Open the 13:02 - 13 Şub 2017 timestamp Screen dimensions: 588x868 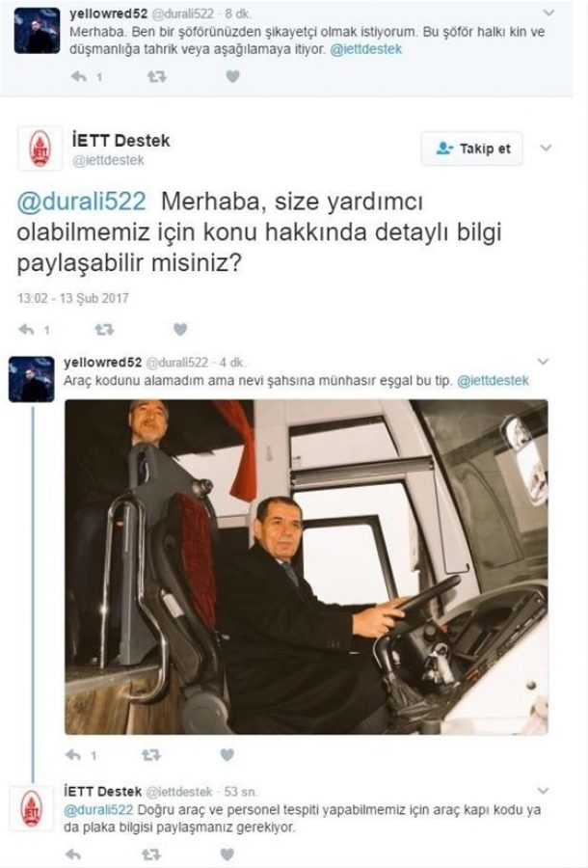coord(73,298)
